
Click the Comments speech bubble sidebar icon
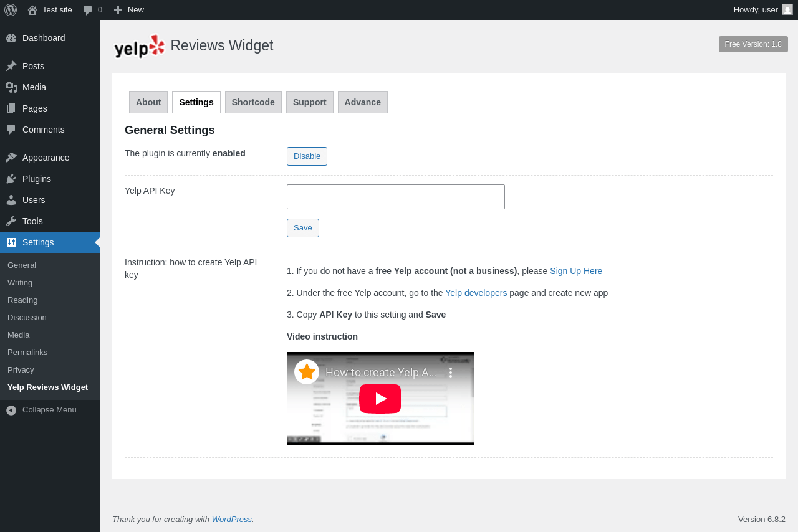(11, 130)
